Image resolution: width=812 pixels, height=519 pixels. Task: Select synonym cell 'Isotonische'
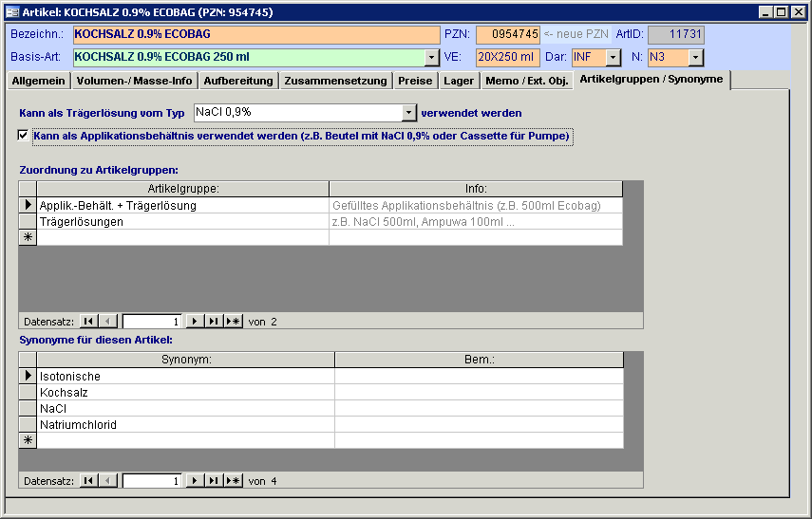point(186,376)
